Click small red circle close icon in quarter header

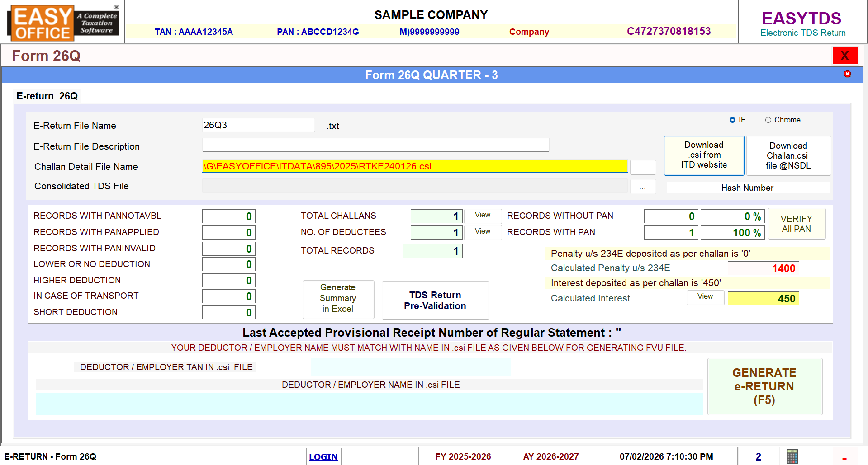(x=847, y=74)
